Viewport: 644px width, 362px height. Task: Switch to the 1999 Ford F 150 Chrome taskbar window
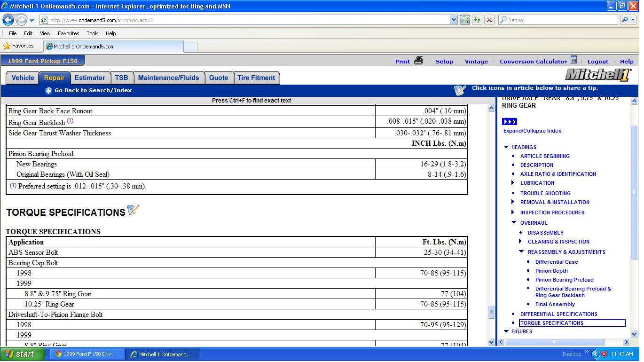tap(87, 354)
